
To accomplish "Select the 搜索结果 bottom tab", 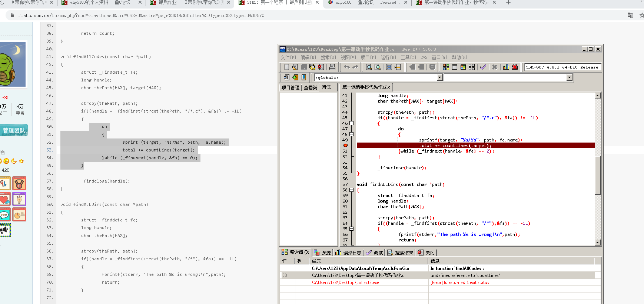I will (400, 253).
